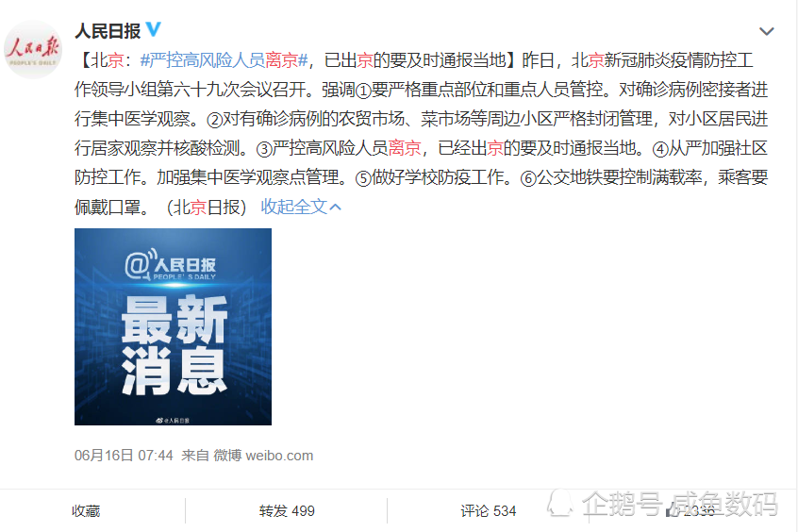This screenshot has width=798, height=532.
Task: Click the penguin logo in the watermark
Action: click(x=560, y=504)
